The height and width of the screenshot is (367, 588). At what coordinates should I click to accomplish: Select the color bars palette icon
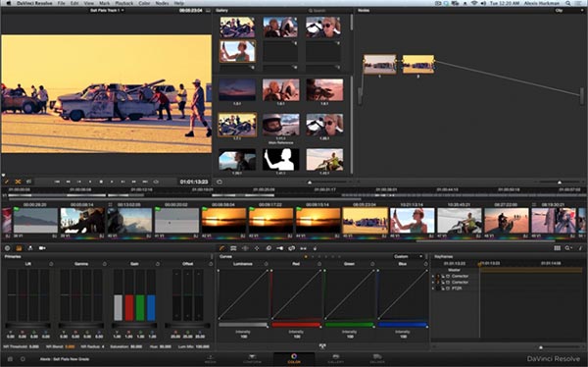[x=19, y=248]
